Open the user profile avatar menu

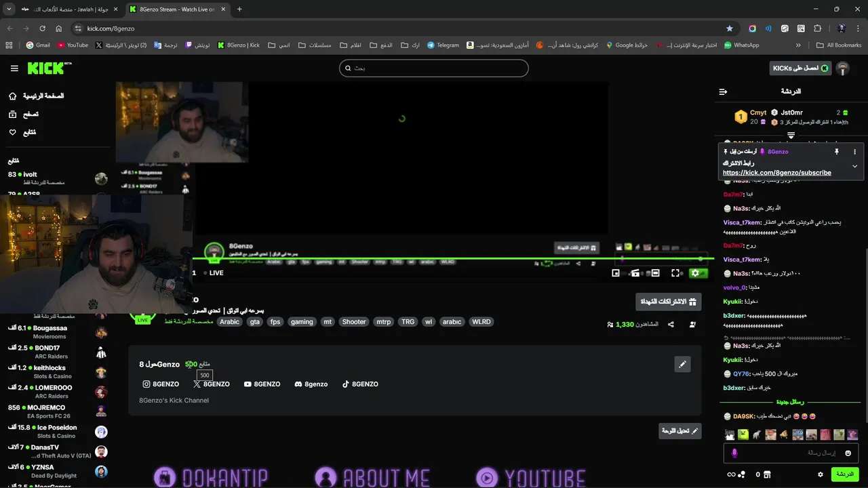pos(843,68)
